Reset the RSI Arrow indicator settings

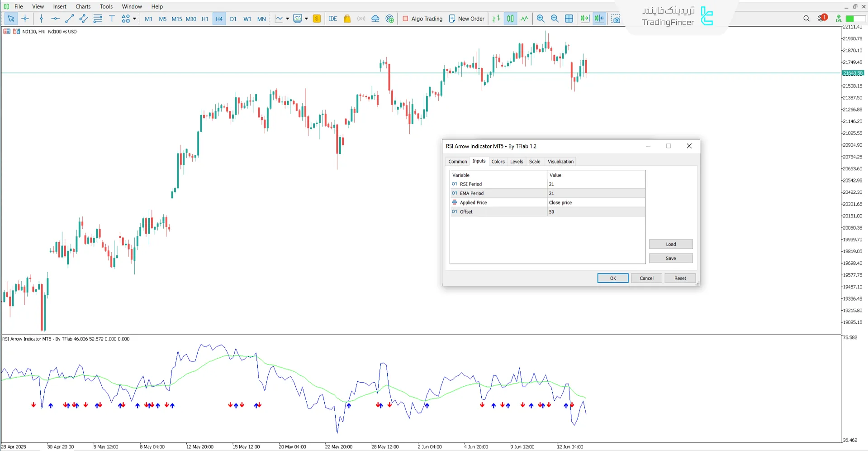click(x=680, y=278)
